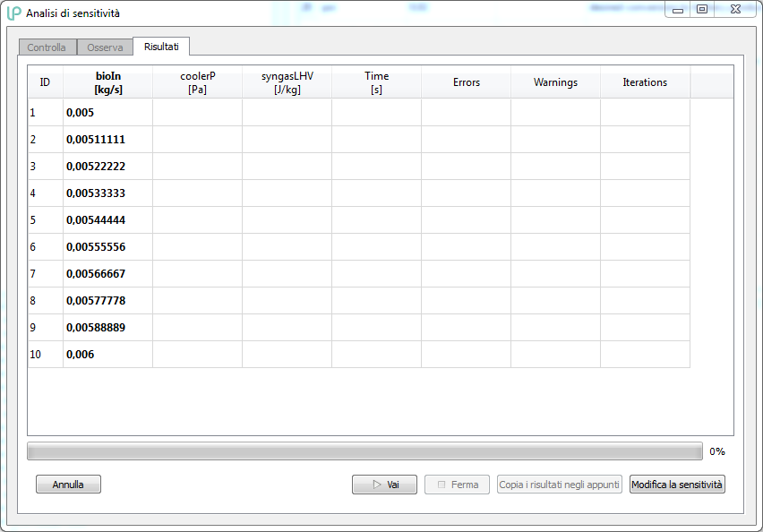
Task: Click the syngasLHV [J/kg] column header
Action: (287, 82)
